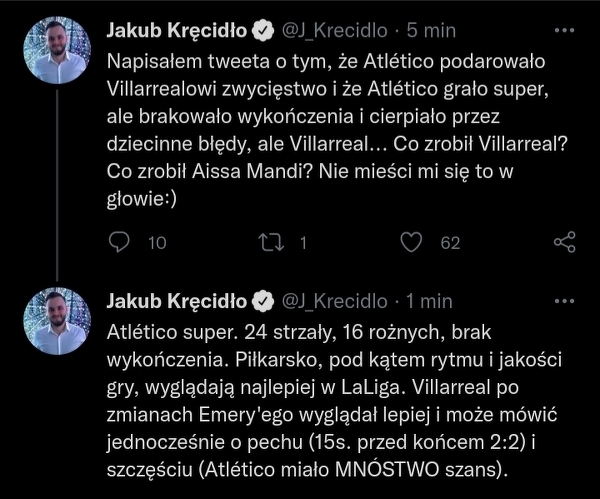Click the like count of 62
Image resolution: width=600 pixels, height=499 pixels.
[x=450, y=242]
